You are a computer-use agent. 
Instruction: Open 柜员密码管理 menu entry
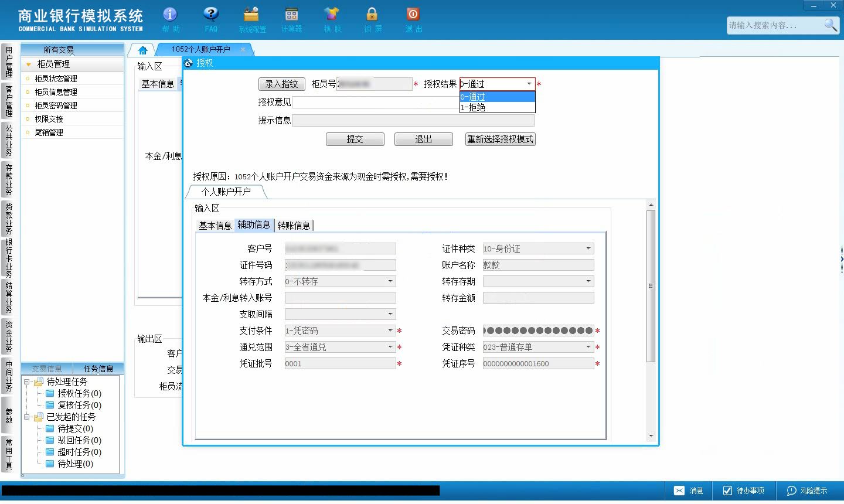(x=56, y=105)
